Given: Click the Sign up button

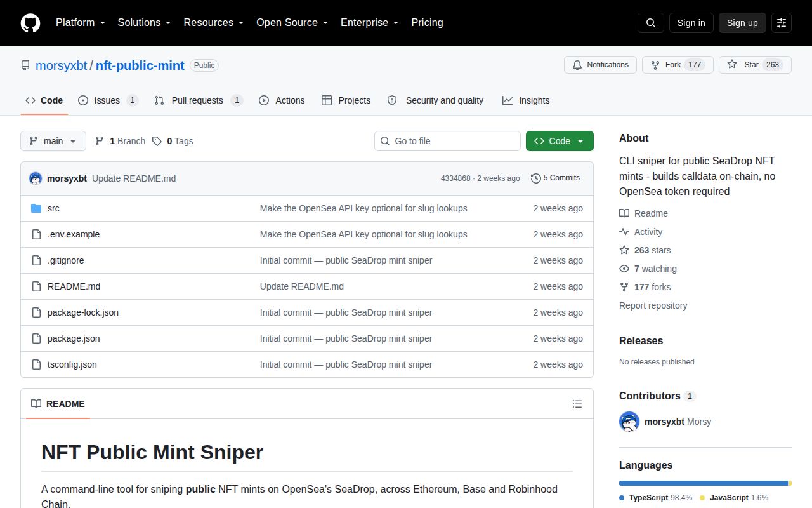Looking at the screenshot, I should click(x=742, y=23).
